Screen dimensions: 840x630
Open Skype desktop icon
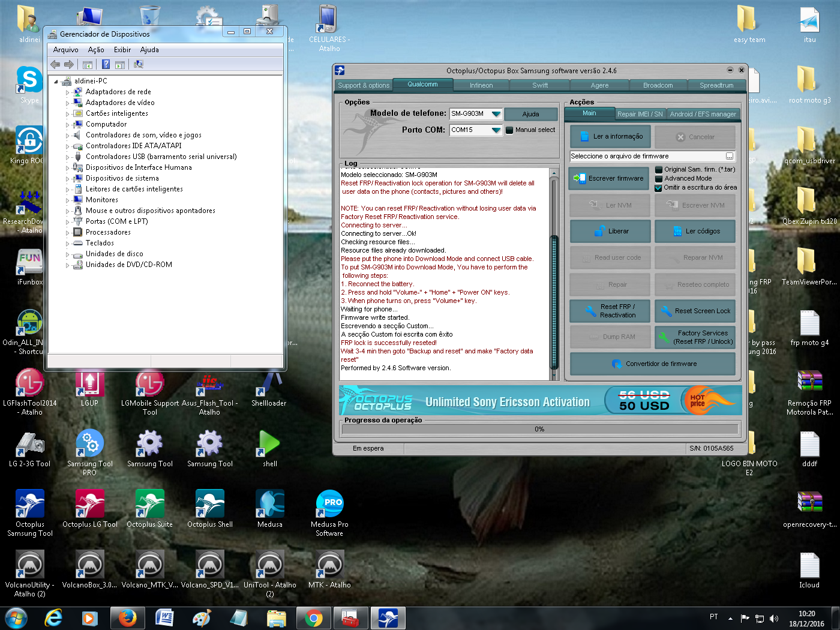tap(29, 84)
